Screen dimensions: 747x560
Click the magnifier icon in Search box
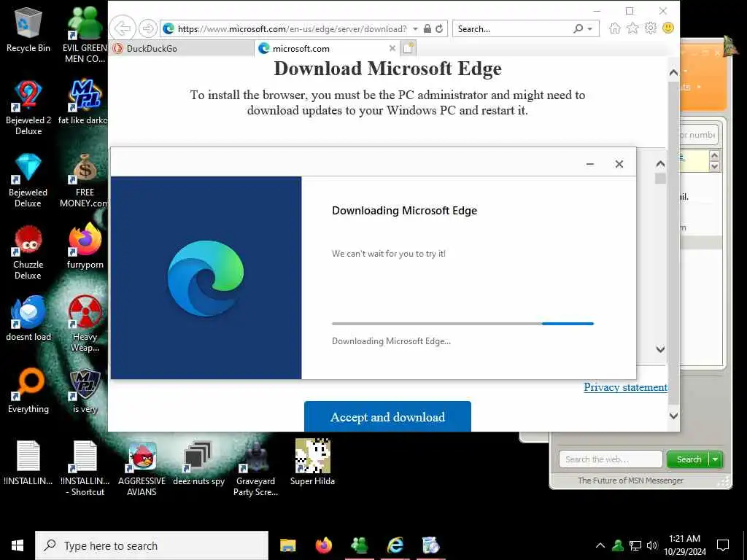pyautogui.click(x=578, y=28)
